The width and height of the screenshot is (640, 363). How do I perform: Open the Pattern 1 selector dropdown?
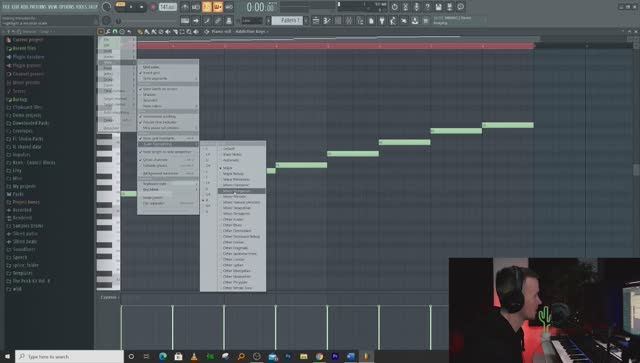coord(288,20)
